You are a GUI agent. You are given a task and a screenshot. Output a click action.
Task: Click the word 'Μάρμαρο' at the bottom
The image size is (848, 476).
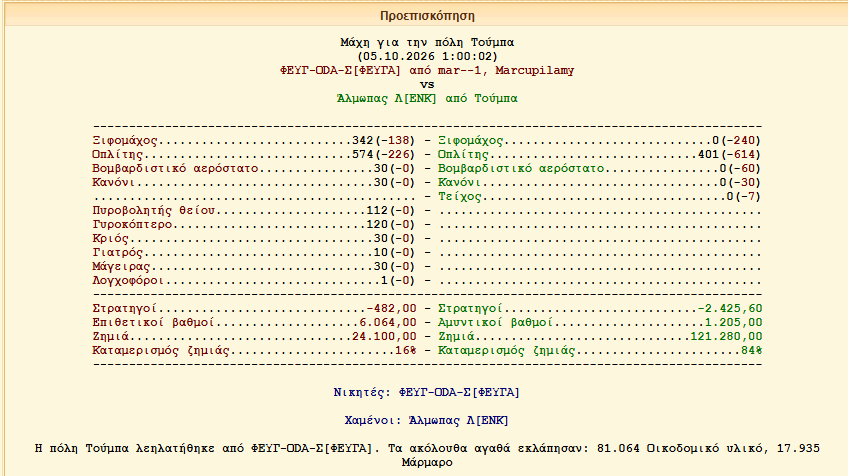(x=427, y=462)
